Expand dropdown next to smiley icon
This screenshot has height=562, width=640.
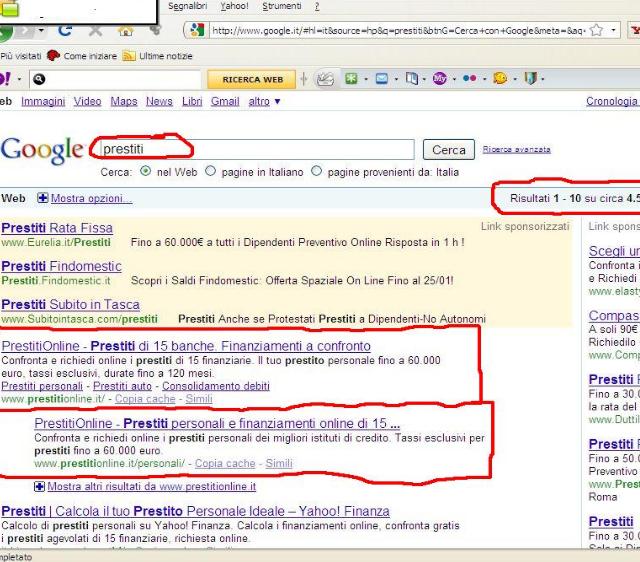(x=515, y=79)
